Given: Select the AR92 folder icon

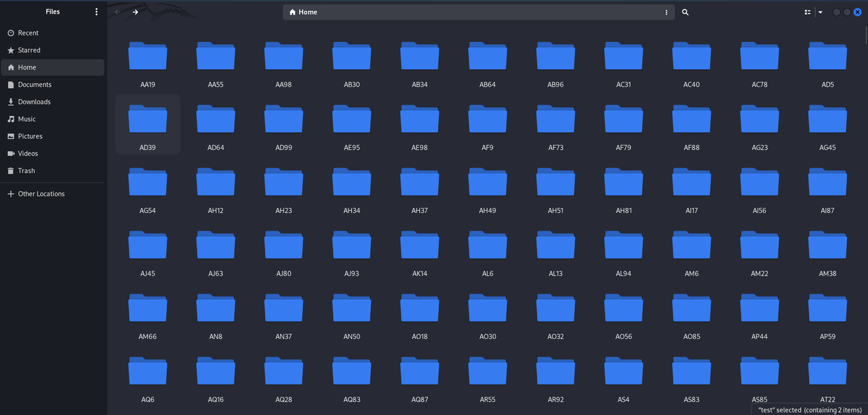Looking at the screenshot, I should click(555, 371).
